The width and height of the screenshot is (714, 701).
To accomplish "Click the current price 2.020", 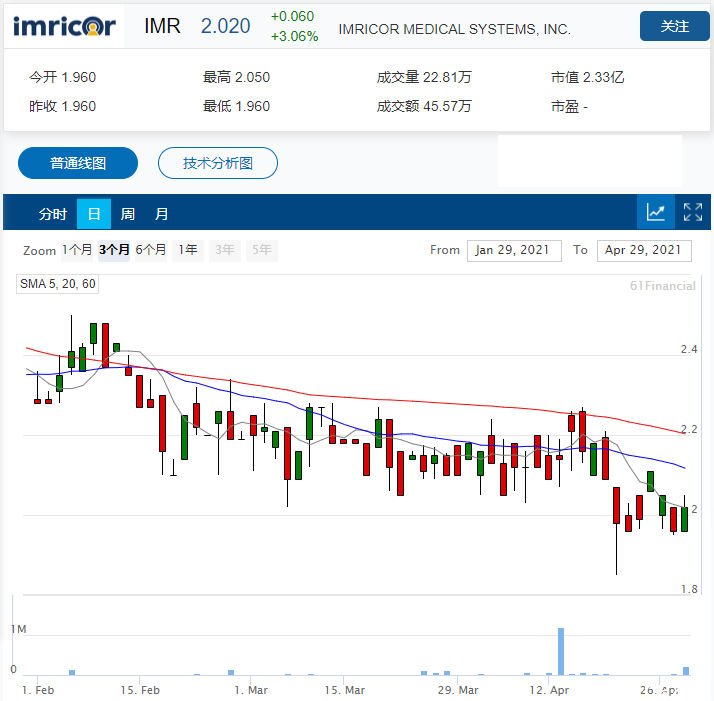I will click(225, 26).
